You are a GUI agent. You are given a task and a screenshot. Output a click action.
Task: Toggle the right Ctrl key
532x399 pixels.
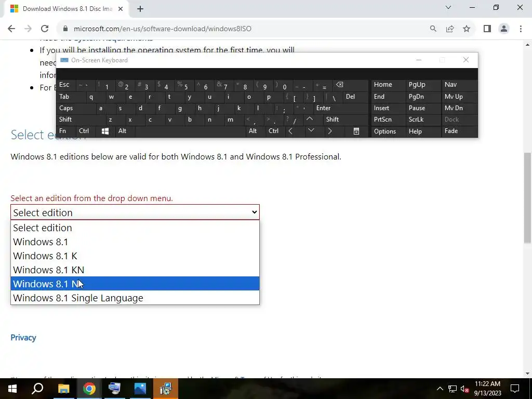(x=275, y=131)
